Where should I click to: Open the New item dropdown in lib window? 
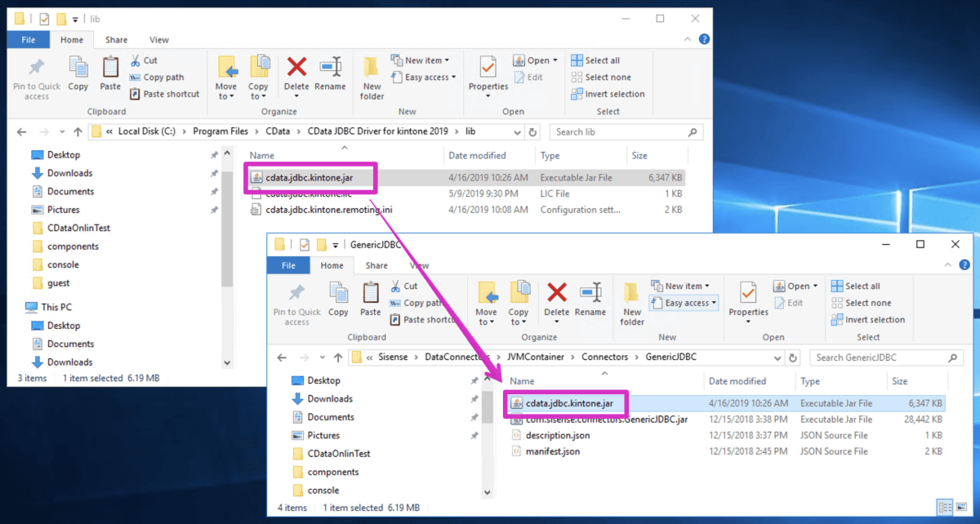coord(420,60)
